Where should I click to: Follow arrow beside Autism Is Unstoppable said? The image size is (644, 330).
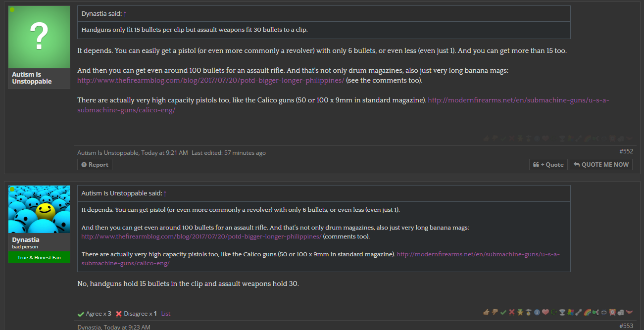coord(165,193)
